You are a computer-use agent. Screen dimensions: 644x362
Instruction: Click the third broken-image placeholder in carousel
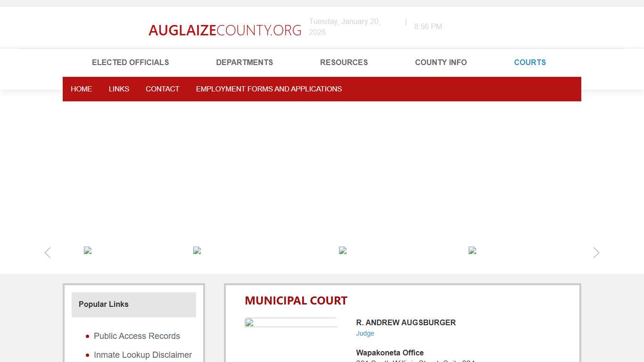click(x=343, y=250)
